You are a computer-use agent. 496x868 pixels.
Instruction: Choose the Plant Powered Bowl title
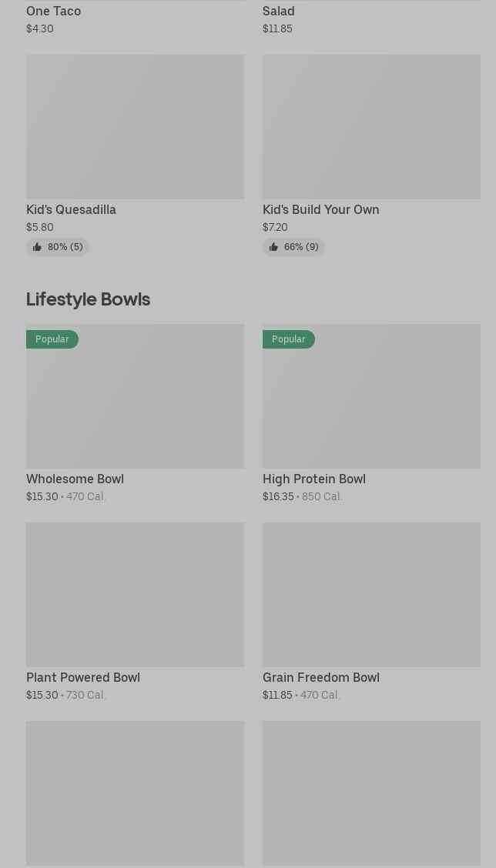pyautogui.click(x=83, y=677)
